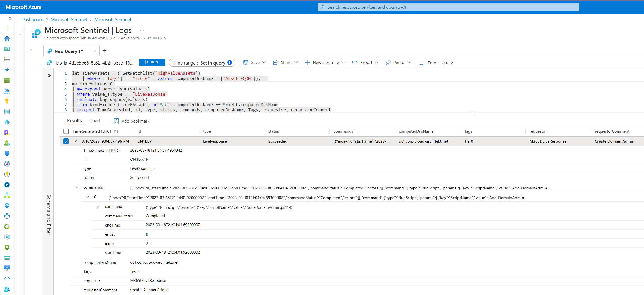Click Format query button

(436, 63)
